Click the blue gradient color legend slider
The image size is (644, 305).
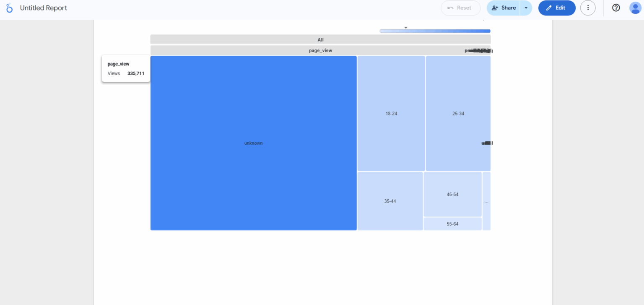435,31
